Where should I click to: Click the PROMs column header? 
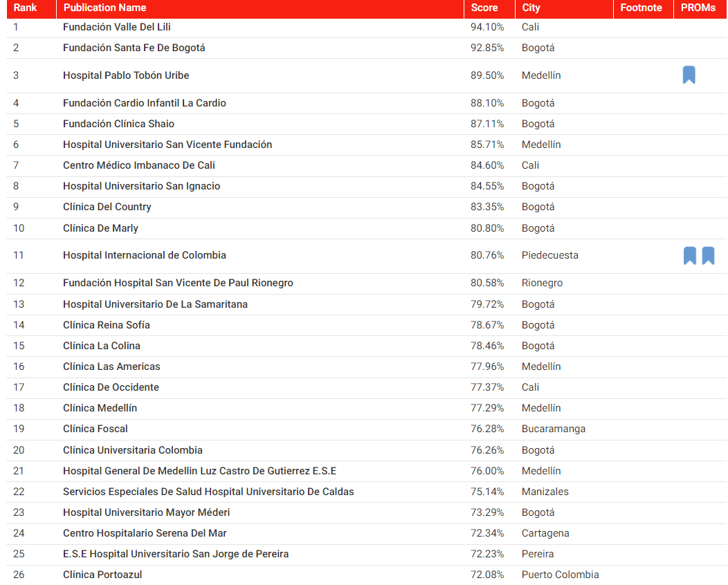[698, 8]
